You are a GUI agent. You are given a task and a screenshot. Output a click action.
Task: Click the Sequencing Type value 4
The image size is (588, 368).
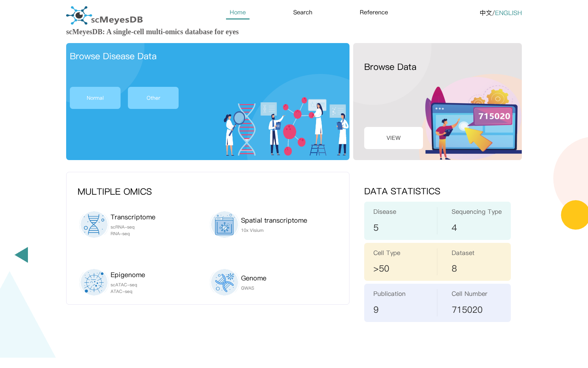pos(454,228)
